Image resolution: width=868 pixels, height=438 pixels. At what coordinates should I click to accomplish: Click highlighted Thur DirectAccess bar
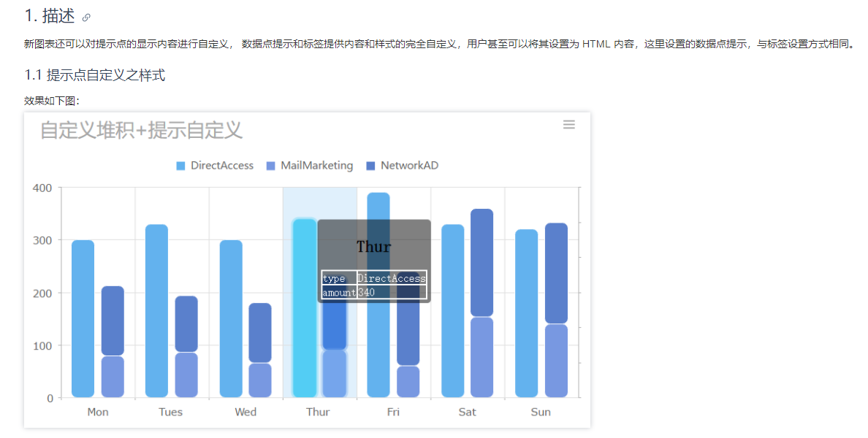click(305, 308)
